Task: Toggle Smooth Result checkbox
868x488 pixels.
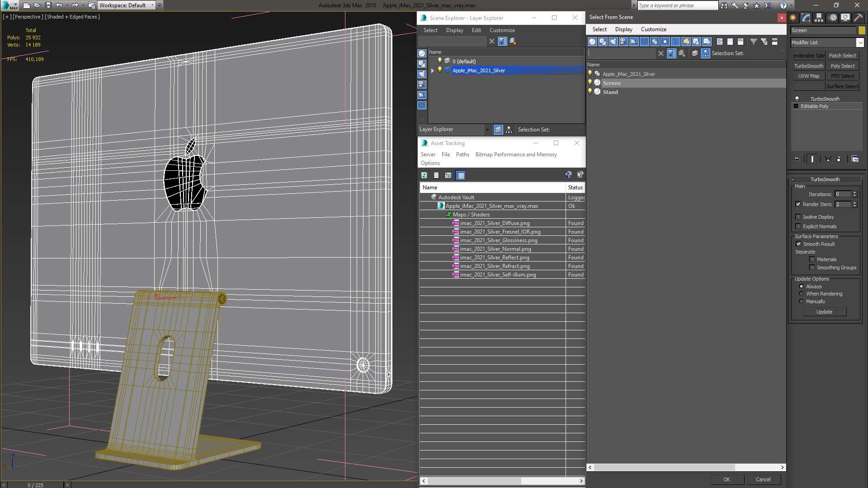Action: tap(798, 244)
